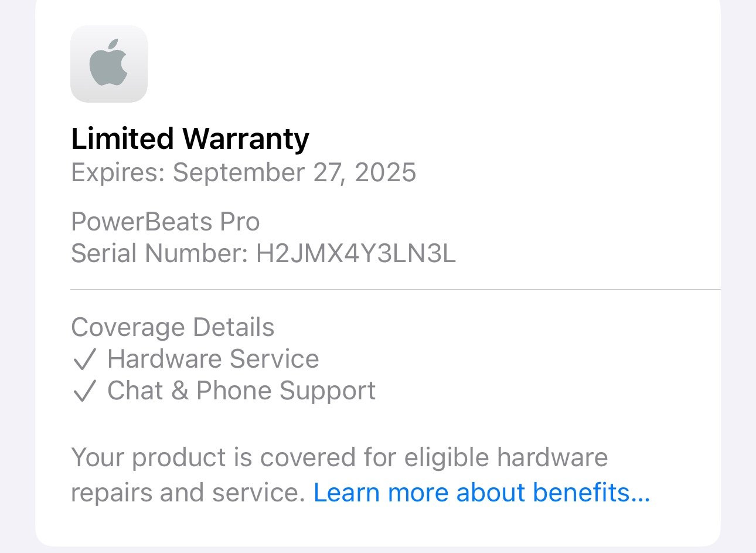The height and width of the screenshot is (553, 756).
Task: Click September 27, 2025 date
Action: tap(294, 172)
